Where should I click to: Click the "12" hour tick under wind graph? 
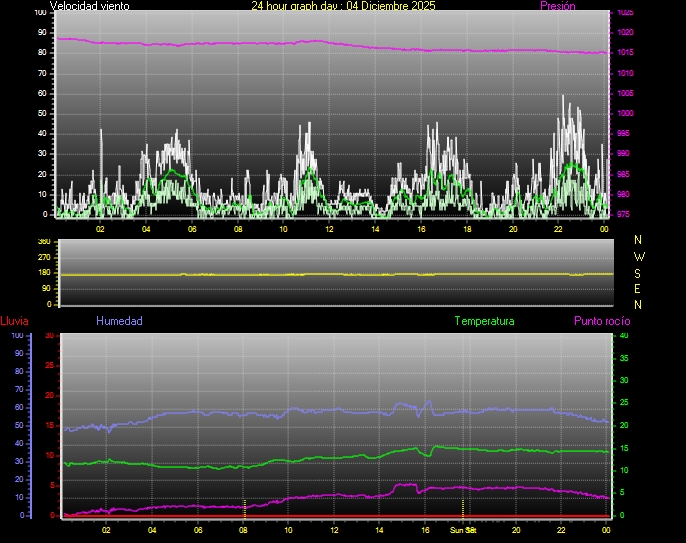[329, 229]
